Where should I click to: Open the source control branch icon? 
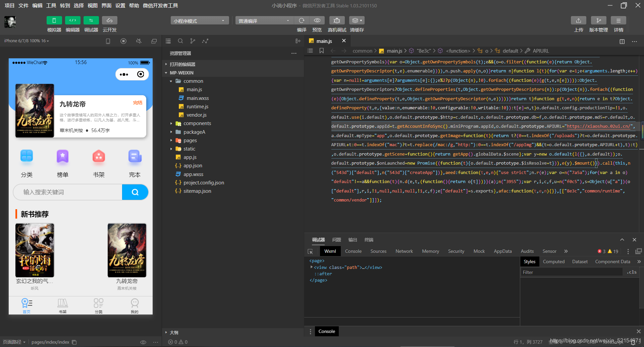(193, 41)
